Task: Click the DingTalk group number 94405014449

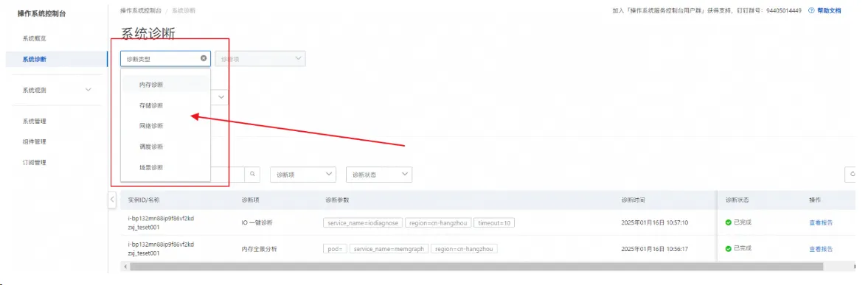Action: pyautogui.click(x=785, y=10)
